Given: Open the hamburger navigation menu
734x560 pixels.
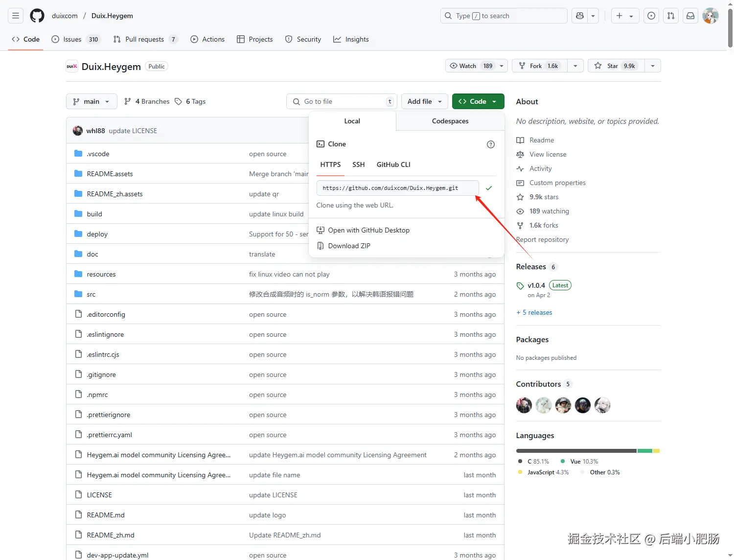Looking at the screenshot, I should 16,16.
